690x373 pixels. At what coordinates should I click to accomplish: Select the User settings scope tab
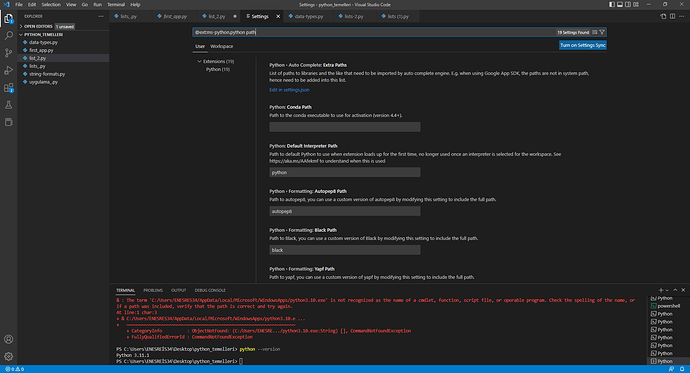coord(200,46)
